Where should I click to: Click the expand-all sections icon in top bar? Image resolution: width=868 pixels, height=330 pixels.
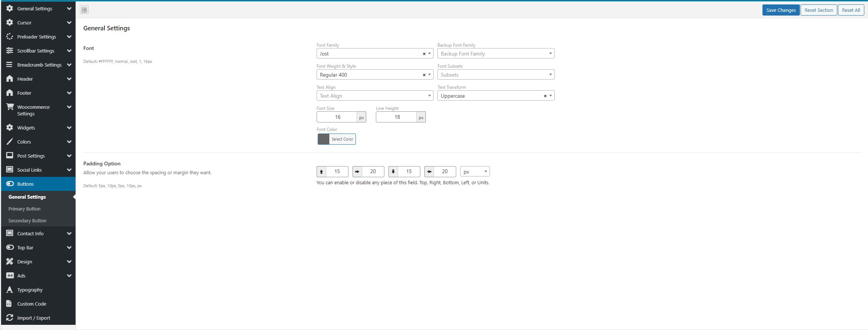click(84, 10)
